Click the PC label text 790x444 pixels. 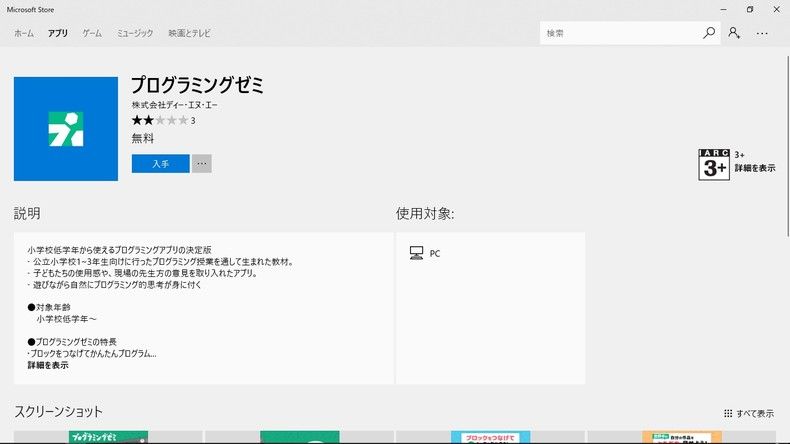[435, 253]
